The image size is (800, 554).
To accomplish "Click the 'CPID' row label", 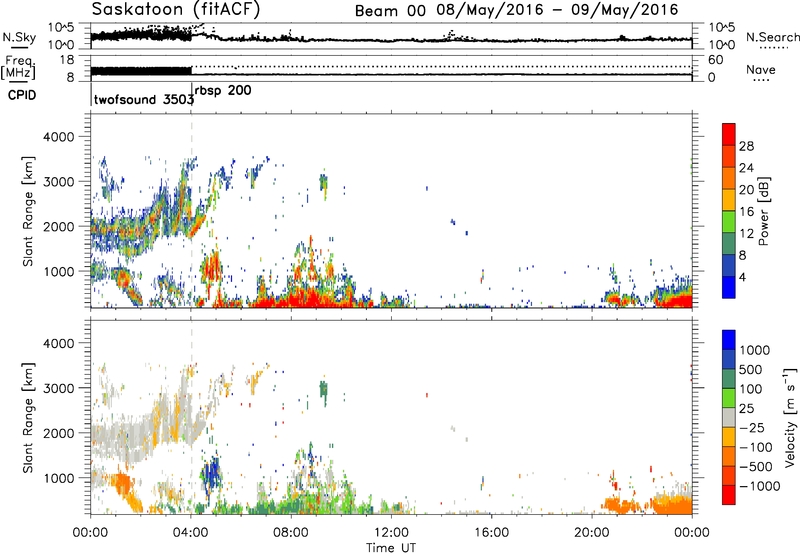I will point(22,95).
